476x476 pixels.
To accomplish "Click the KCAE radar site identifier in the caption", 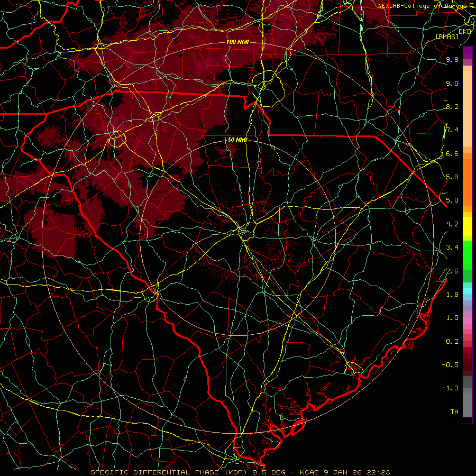I will [309, 472].
